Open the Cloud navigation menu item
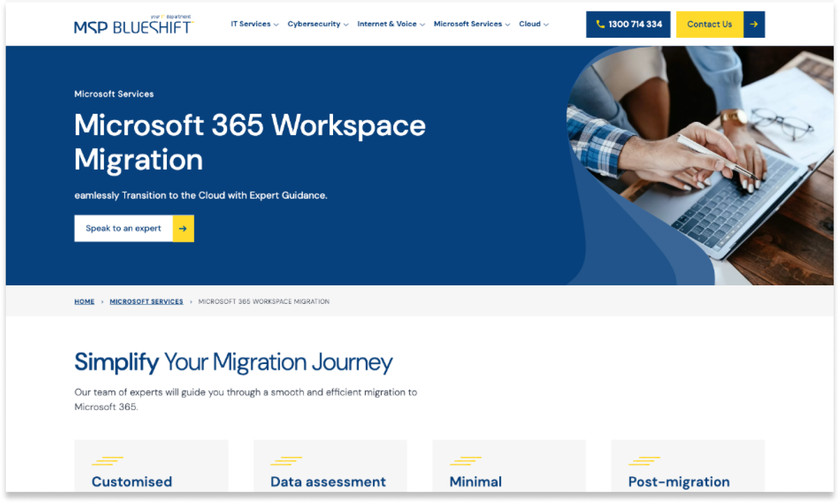The width and height of the screenshot is (840, 504). tap(529, 24)
